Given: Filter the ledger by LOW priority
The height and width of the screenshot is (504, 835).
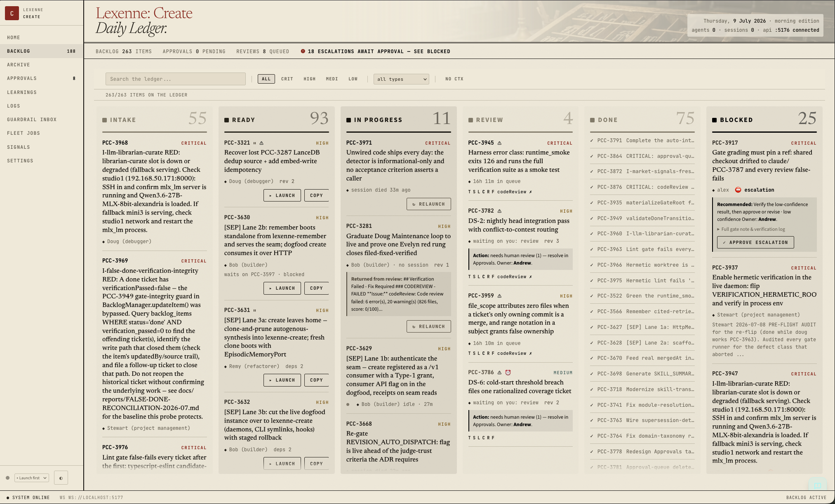Looking at the screenshot, I should coord(353,79).
